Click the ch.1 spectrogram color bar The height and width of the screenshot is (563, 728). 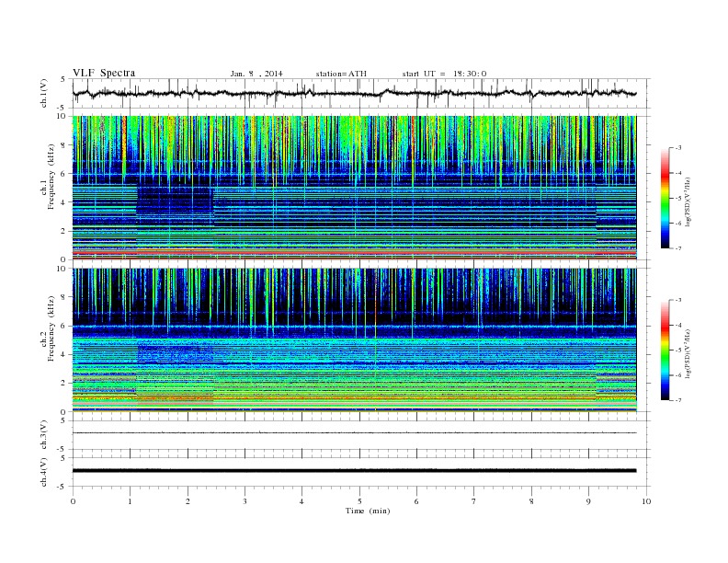(x=665, y=198)
